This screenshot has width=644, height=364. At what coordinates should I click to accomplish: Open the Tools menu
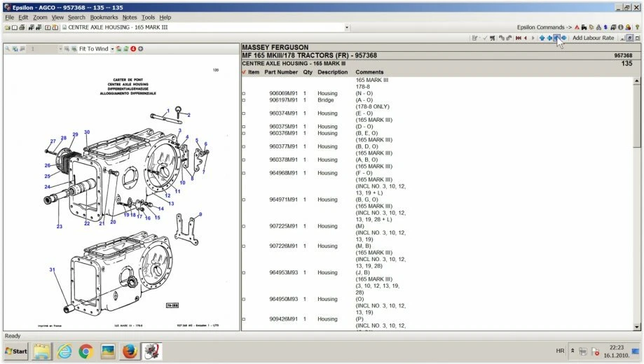[148, 17]
